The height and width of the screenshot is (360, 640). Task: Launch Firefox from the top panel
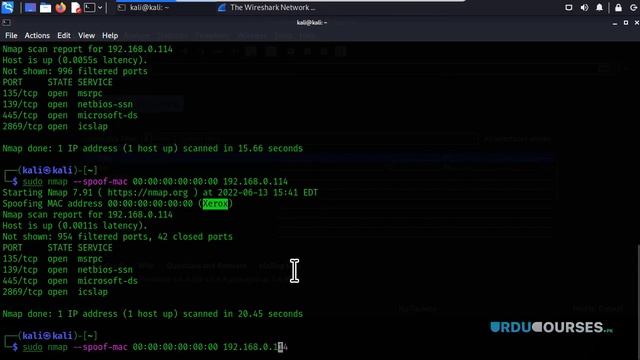point(60,7)
